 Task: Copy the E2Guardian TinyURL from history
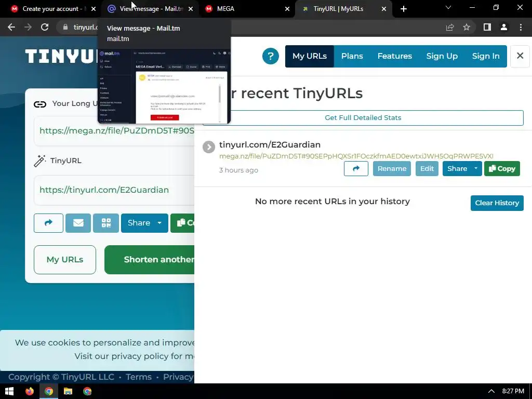502,169
